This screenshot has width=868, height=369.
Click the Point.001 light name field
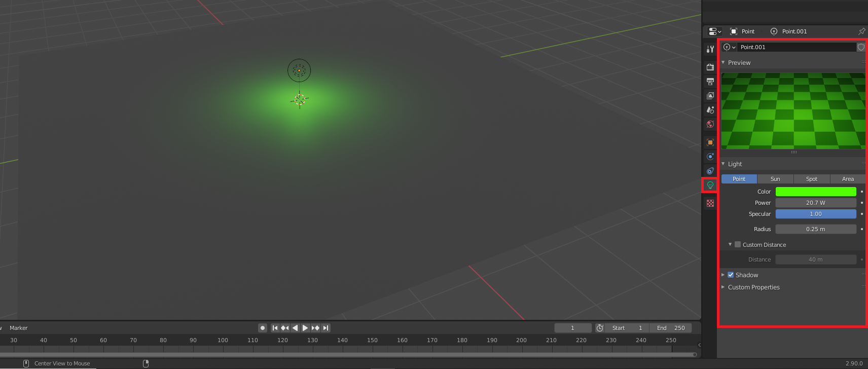pyautogui.click(x=797, y=47)
